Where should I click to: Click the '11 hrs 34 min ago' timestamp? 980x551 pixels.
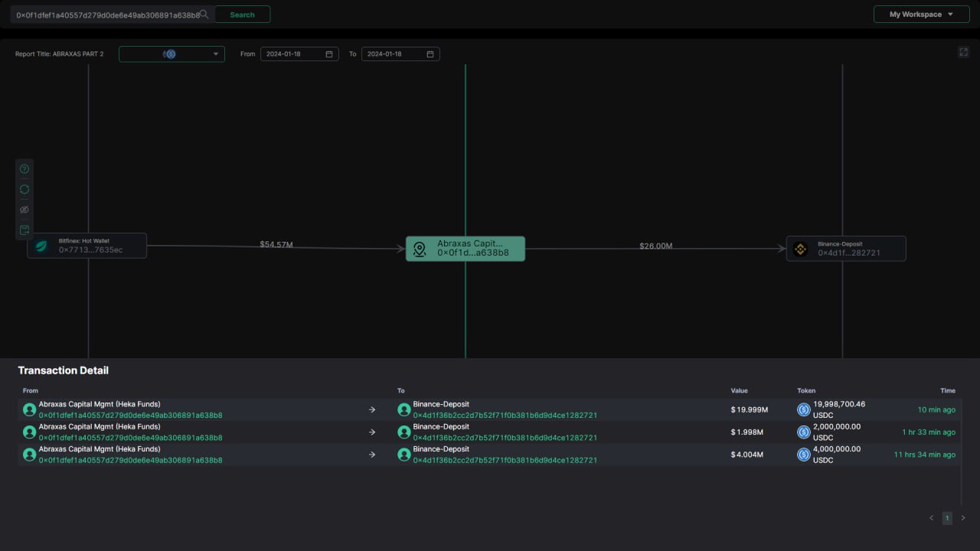(925, 455)
